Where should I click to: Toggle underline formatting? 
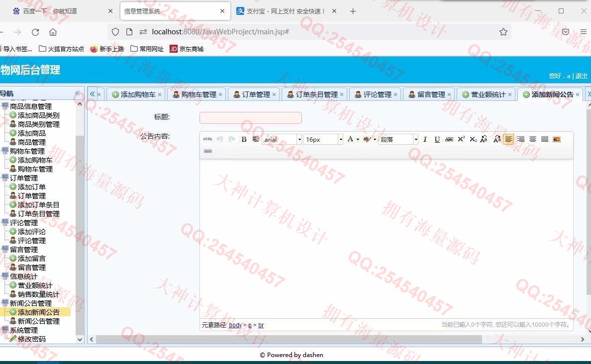tap(437, 139)
